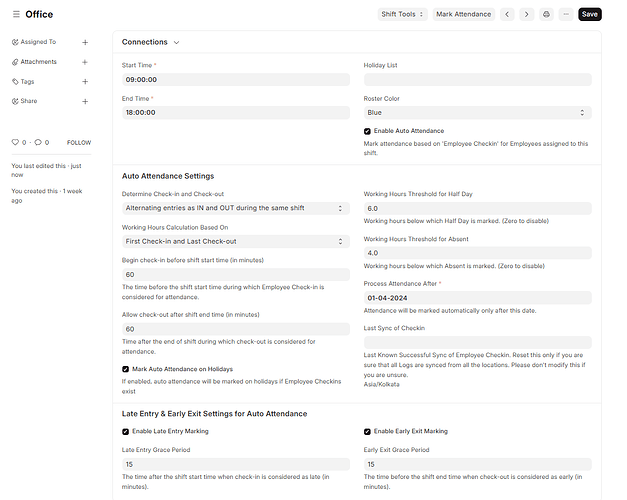Edit the Late Entry Grace Period field
The image size is (627, 500).
tap(236, 464)
